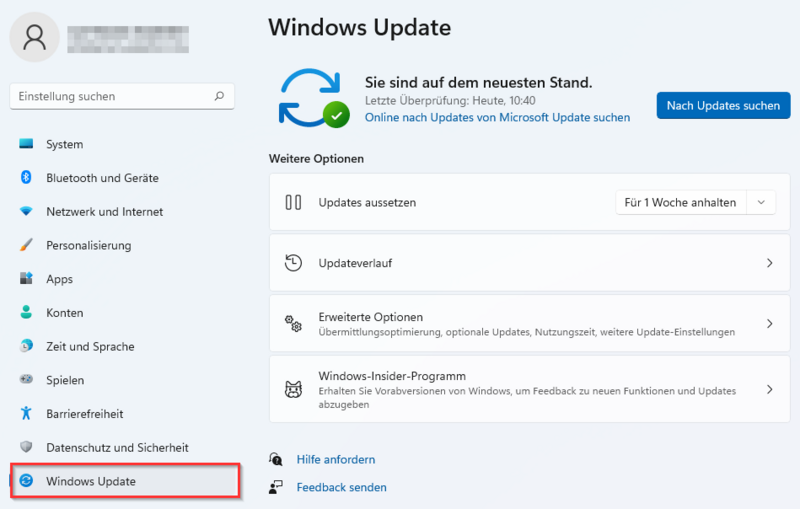Click the Nach Updates suchen button
The width and height of the screenshot is (800, 509).
723,106
